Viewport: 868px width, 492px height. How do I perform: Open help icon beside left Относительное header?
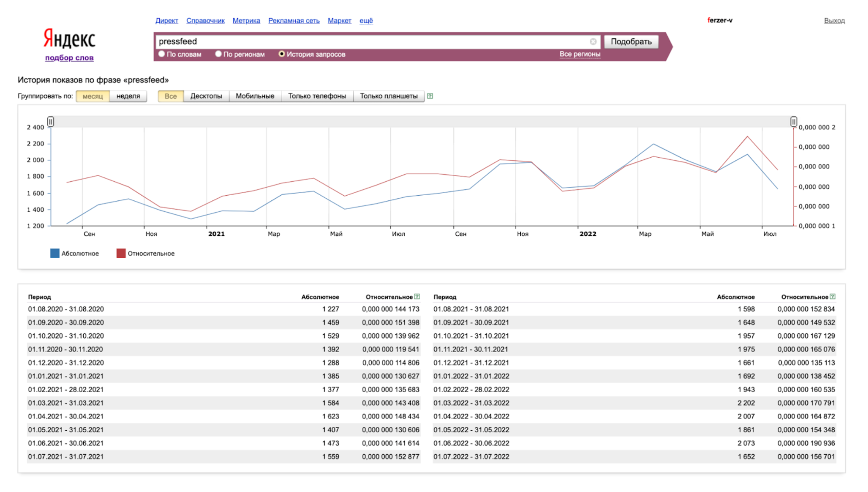(x=417, y=296)
